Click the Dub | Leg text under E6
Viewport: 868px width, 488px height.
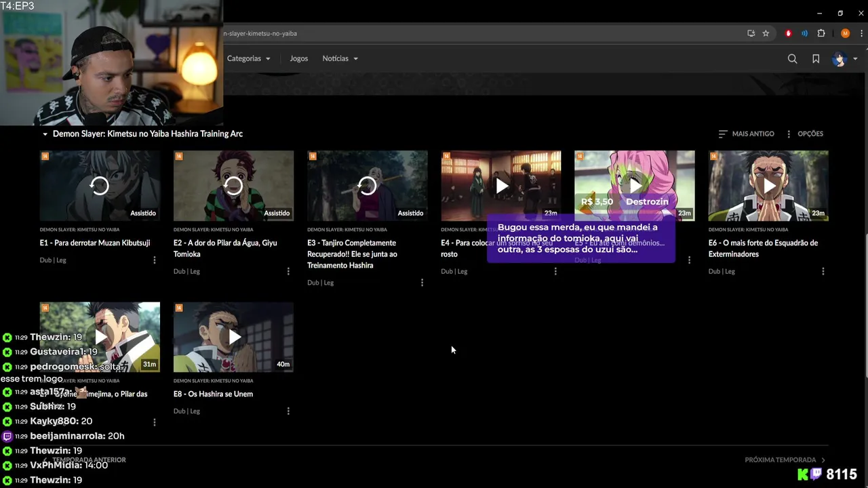[x=722, y=272]
